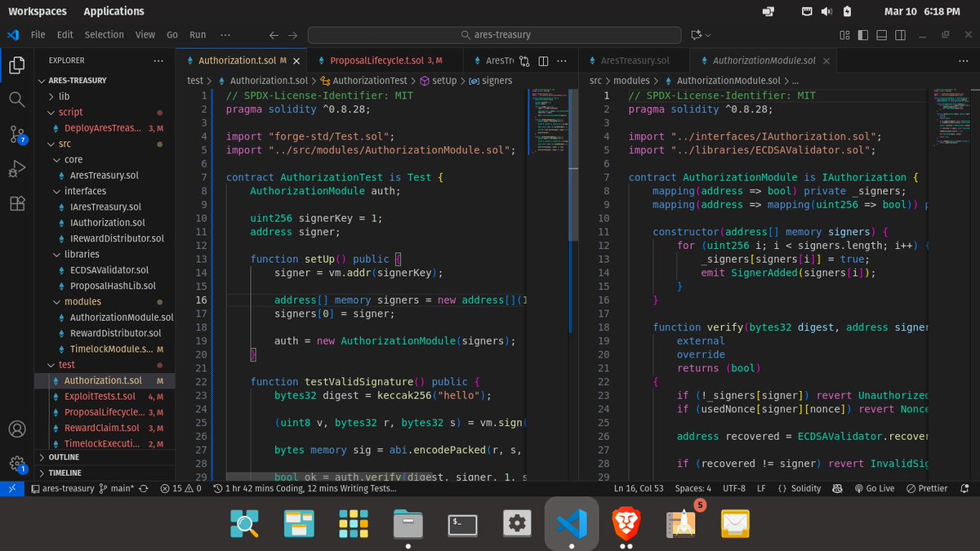Image resolution: width=980 pixels, height=551 pixels.
Task: Click the Explorer panel more actions ellipsis
Action: [158, 60]
